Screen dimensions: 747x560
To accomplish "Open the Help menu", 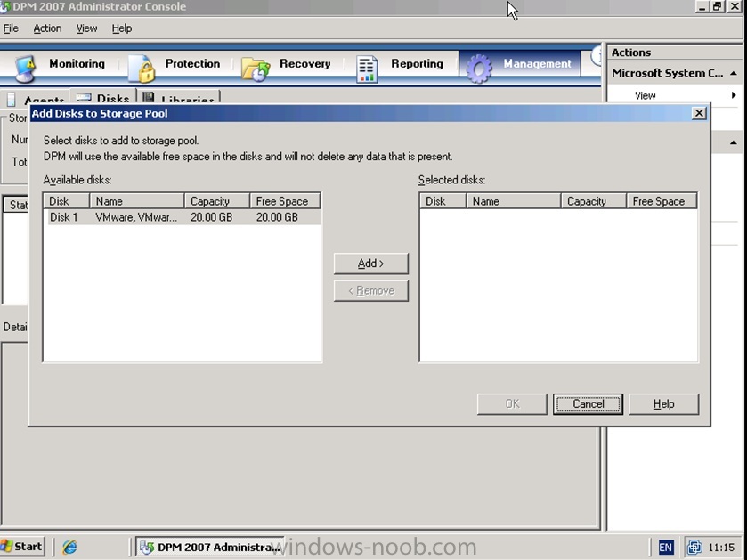I will pyautogui.click(x=122, y=28).
